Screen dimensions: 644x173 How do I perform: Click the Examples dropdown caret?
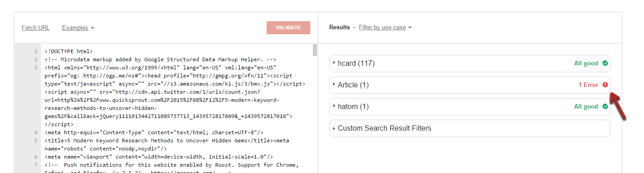coord(92,28)
